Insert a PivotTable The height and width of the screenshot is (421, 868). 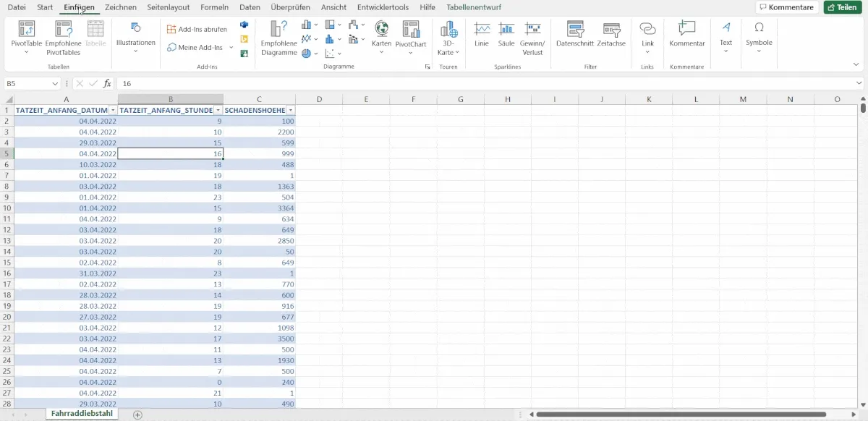tap(27, 38)
